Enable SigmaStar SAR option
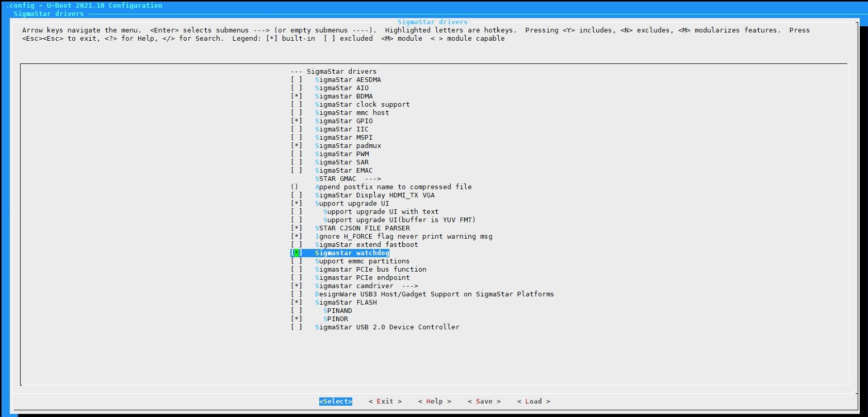 [330, 162]
